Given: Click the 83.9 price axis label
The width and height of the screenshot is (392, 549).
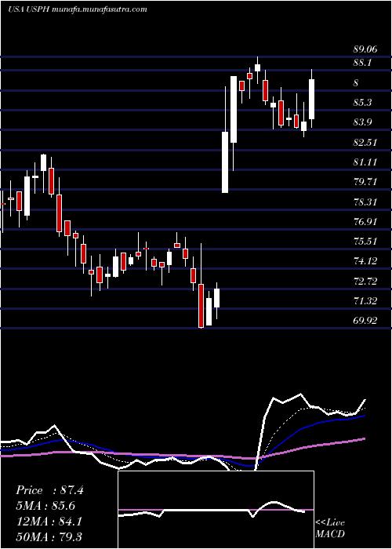Looking at the screenshot, I should (362, 122).
